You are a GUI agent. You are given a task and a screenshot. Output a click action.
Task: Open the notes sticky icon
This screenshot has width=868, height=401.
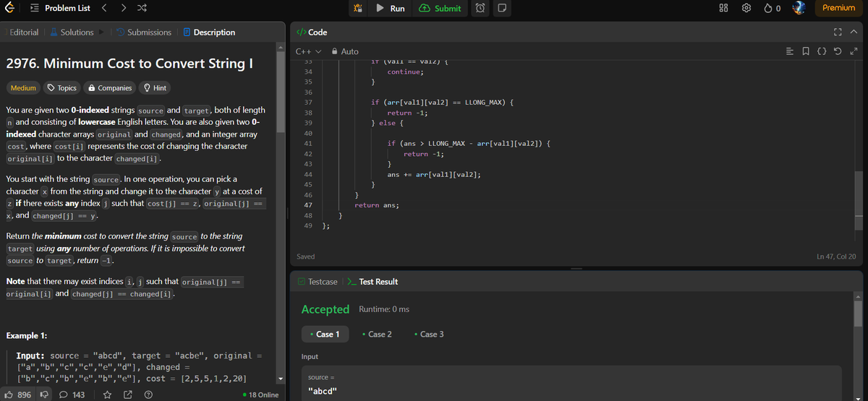501,9
